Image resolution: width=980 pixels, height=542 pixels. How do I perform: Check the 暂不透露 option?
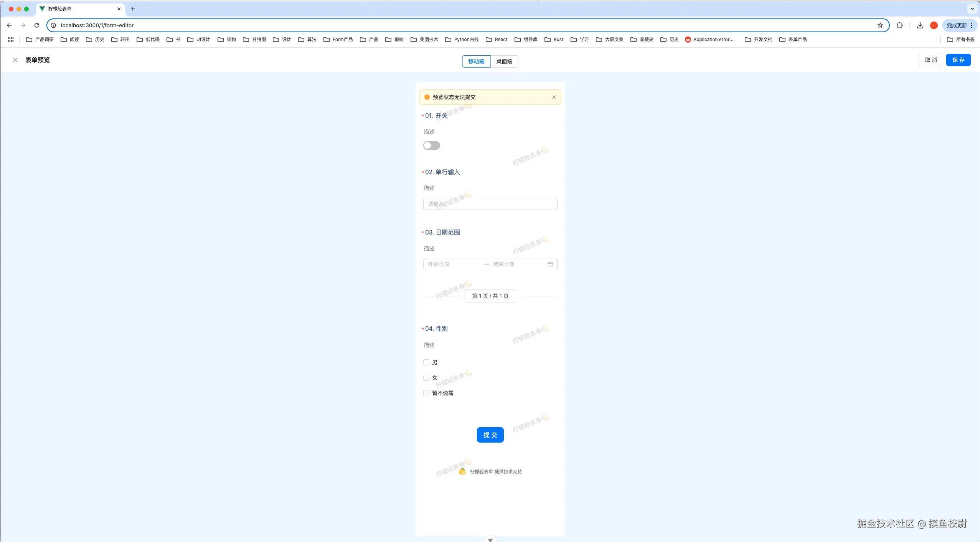coord(426,393)
